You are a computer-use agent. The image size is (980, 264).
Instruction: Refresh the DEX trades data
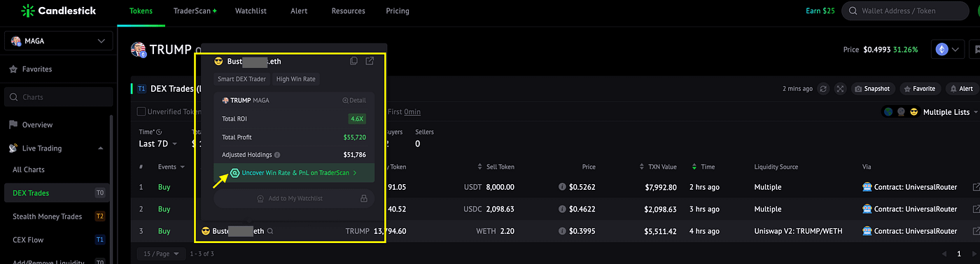[824, 89]
